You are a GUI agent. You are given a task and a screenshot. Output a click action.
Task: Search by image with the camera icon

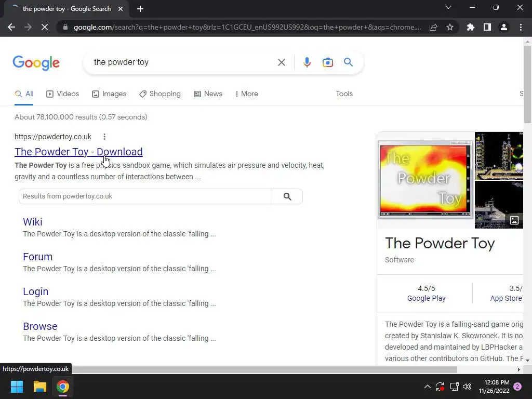click(x=327, y=62)
